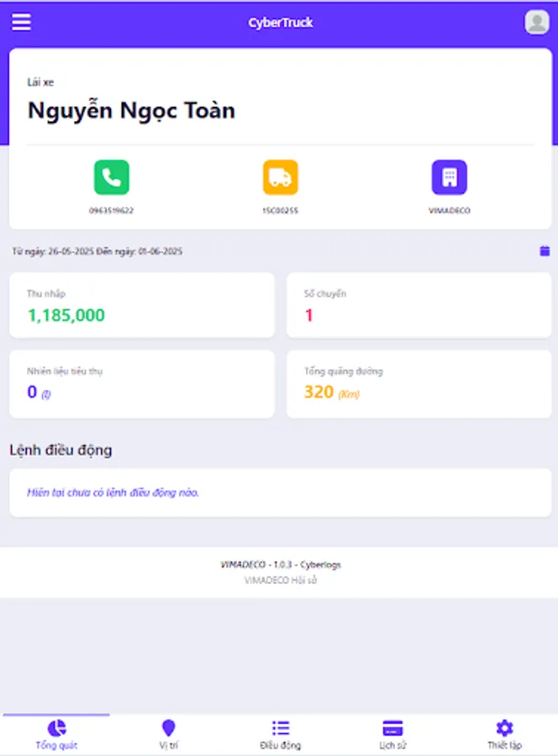
Task: Tap the green phone call icon
Action: (x=112, y=177)
